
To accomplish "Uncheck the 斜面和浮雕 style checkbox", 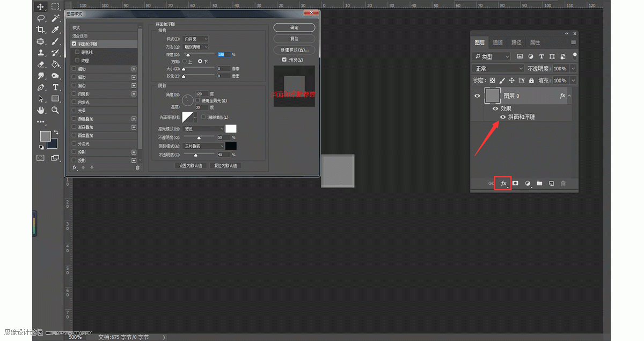I will tap(74, 44).
